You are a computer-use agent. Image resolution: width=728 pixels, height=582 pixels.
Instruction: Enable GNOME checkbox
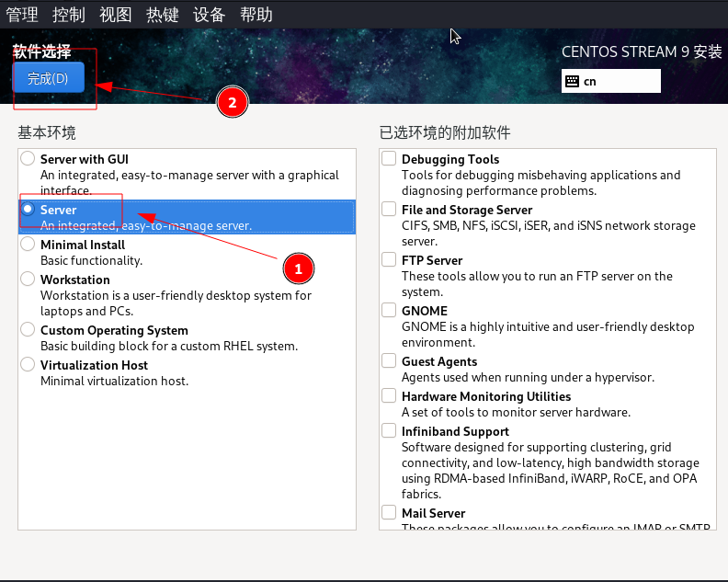pyautogui.click(x=389, y=310)
